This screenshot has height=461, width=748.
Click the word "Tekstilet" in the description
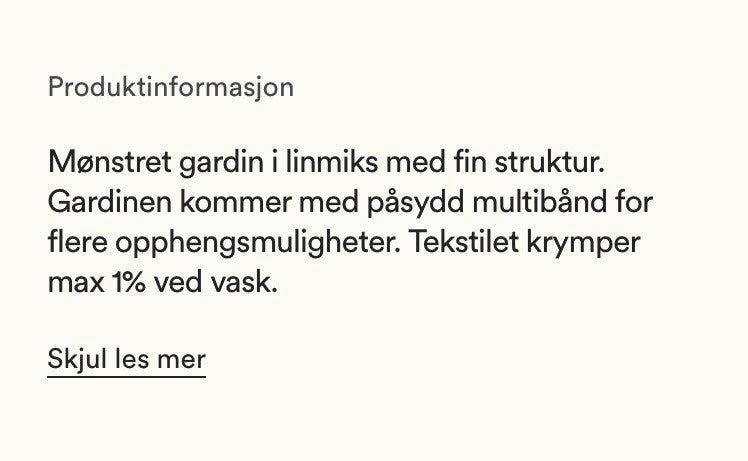pos(464,242)
